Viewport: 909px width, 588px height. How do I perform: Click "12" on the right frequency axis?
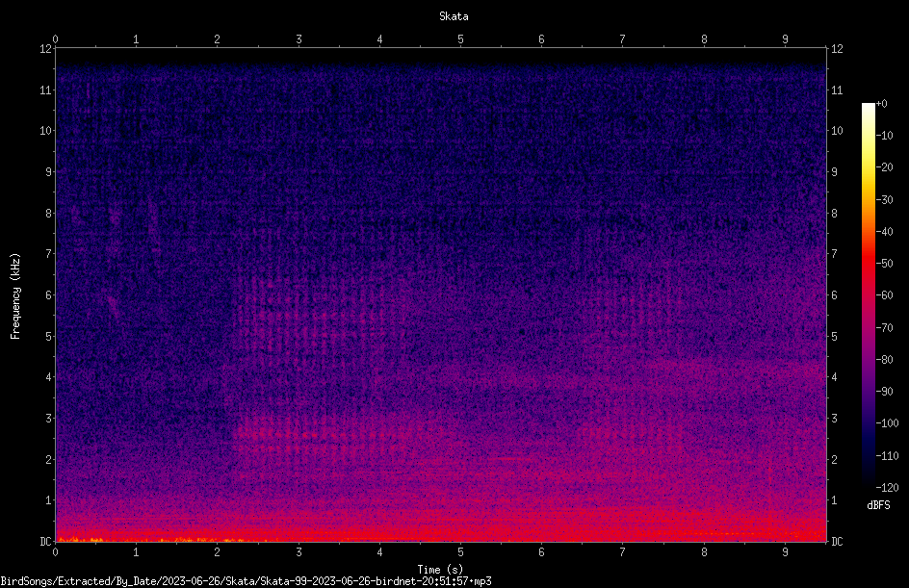point(837,49)
